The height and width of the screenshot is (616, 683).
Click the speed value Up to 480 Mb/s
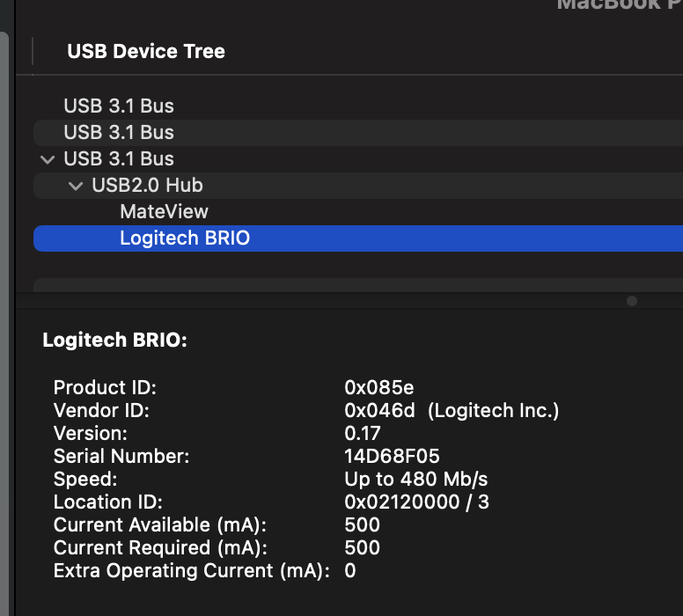point(415,479)
